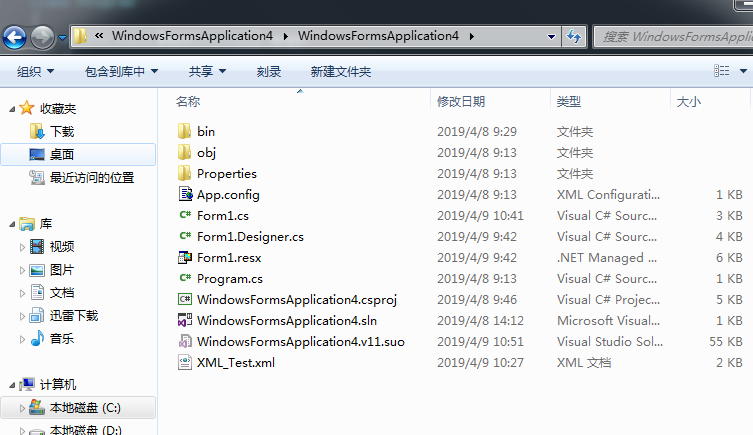Viewport: 753px width, 435px height.
Task: Click the type text ".NET Managed ..."
Action: pos(607,257)
